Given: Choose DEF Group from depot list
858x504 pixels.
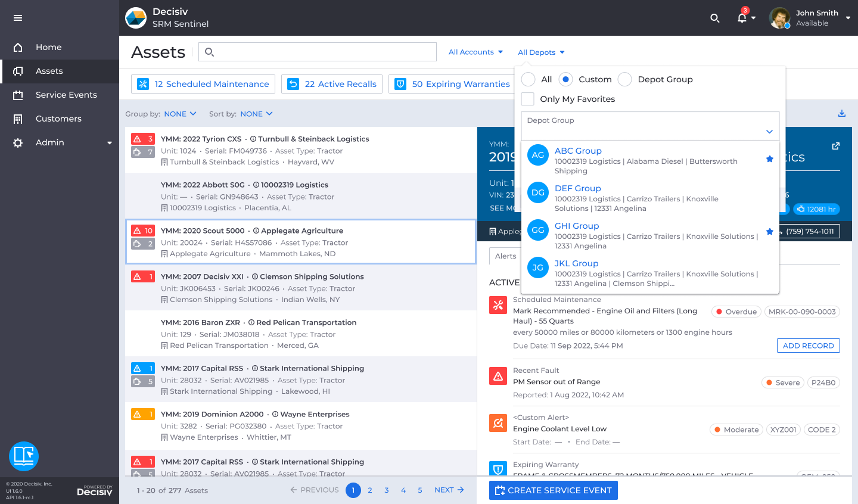Looking at the screenshot, I should (650, 198).
